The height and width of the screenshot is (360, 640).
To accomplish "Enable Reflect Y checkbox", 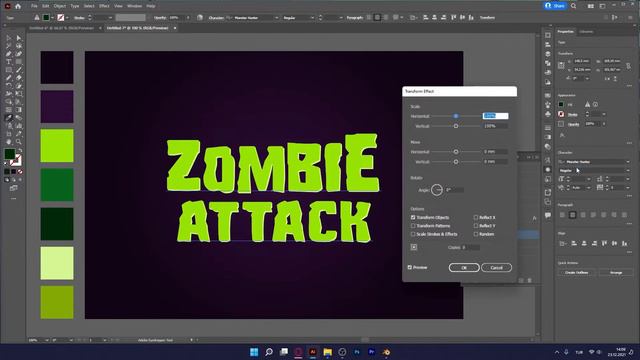I will pos(476,226).
